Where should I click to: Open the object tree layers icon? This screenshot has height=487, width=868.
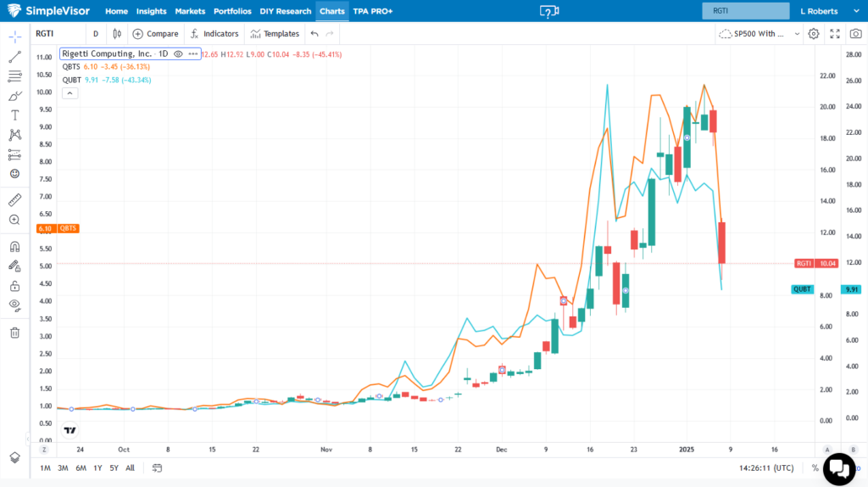point(15,457)
